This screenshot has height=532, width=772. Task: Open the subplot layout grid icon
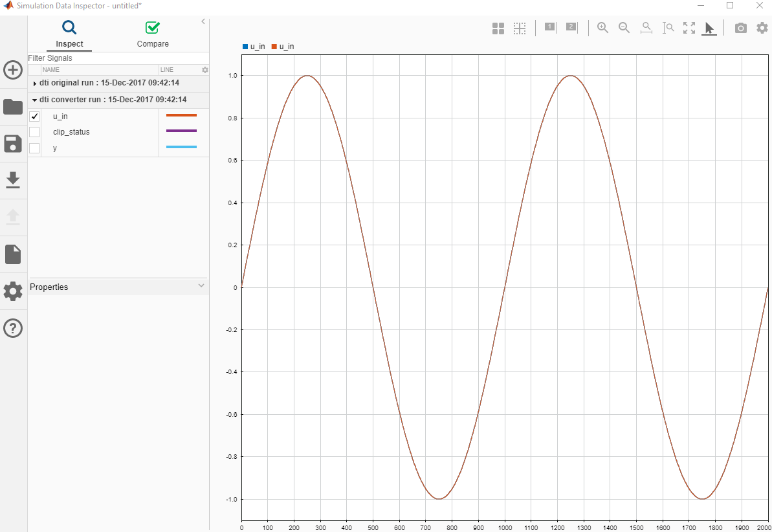tap(498, 28)
